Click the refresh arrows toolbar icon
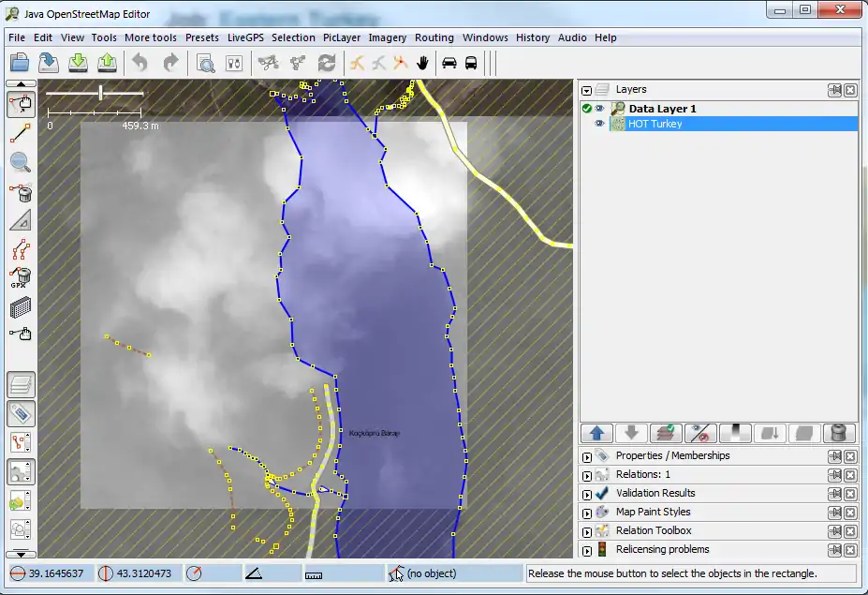 pyautogui.click(x=327, y=63)
